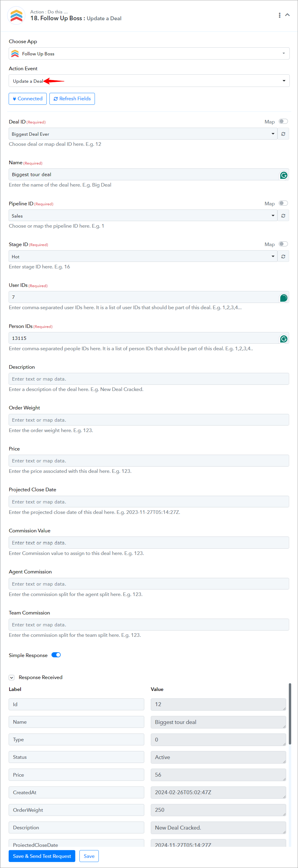Screen dimensions: 298x868
Task: Click the Follow Up Boss app logo
Action: 16,15
